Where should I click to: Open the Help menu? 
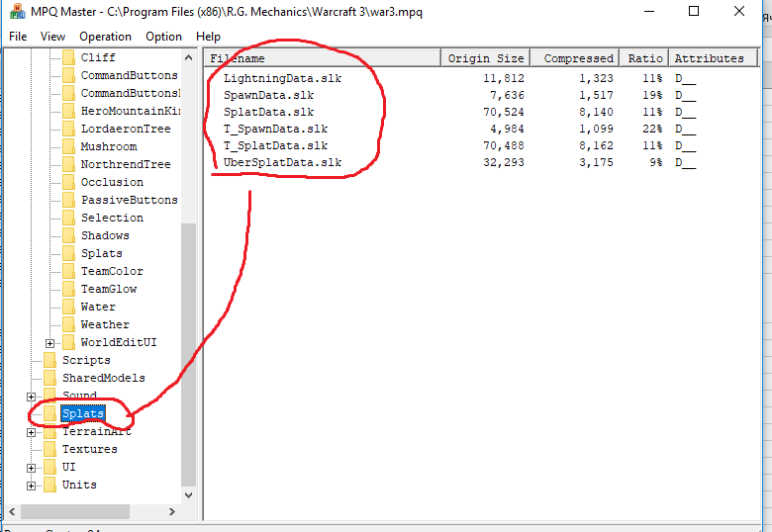tap(208, 37)
